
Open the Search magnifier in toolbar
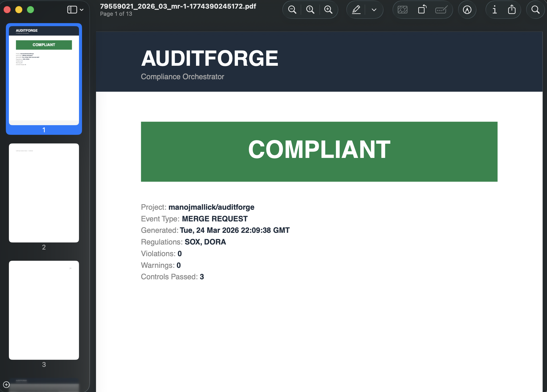(535, 10)
